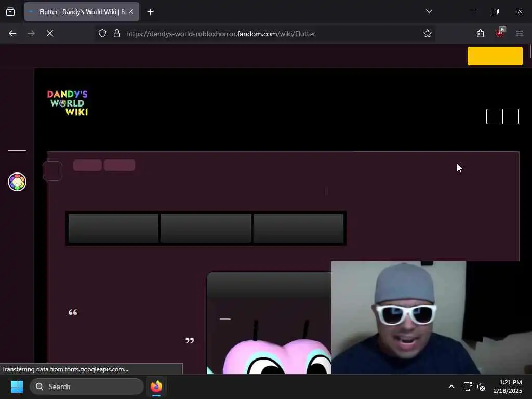Open Firefox from the taskbar
This screenshot has width=532, height=399.
pyautogui.click(x=156, y=387)
